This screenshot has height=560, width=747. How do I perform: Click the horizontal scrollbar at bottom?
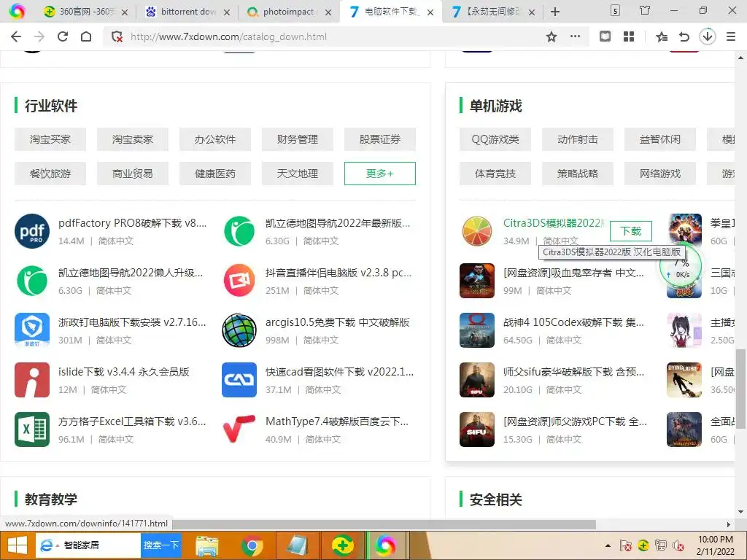click(384, 524)
